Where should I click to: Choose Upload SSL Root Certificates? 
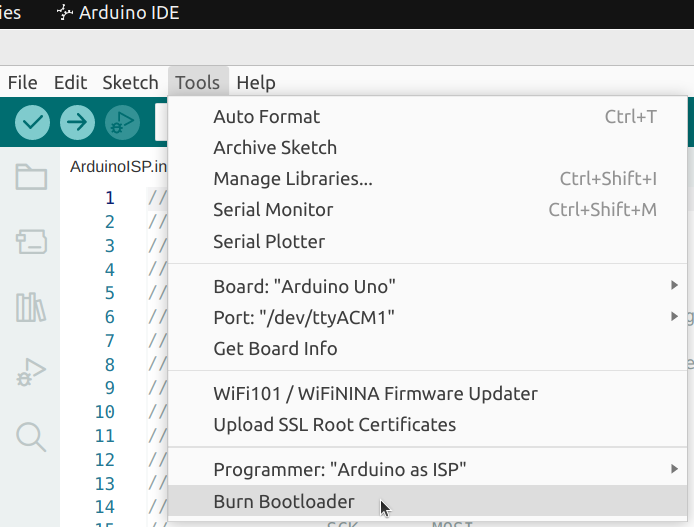(428, 425)
